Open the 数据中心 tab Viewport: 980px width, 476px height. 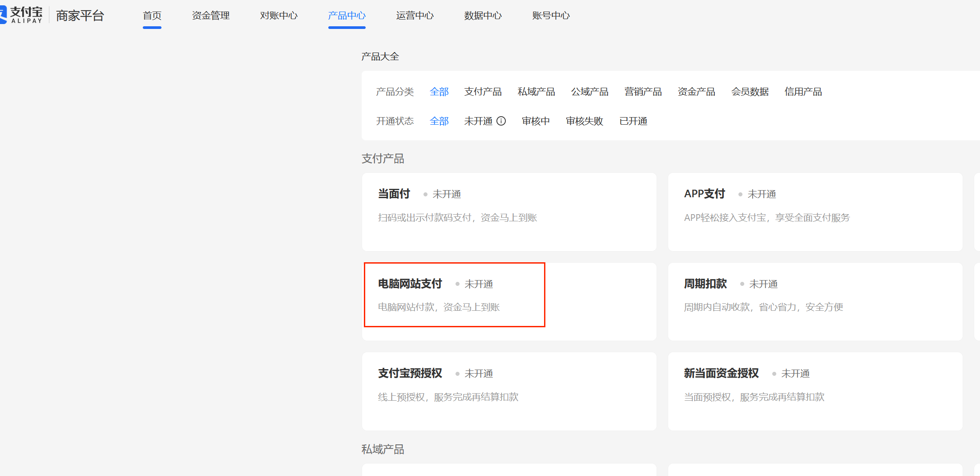coord(483,16)
